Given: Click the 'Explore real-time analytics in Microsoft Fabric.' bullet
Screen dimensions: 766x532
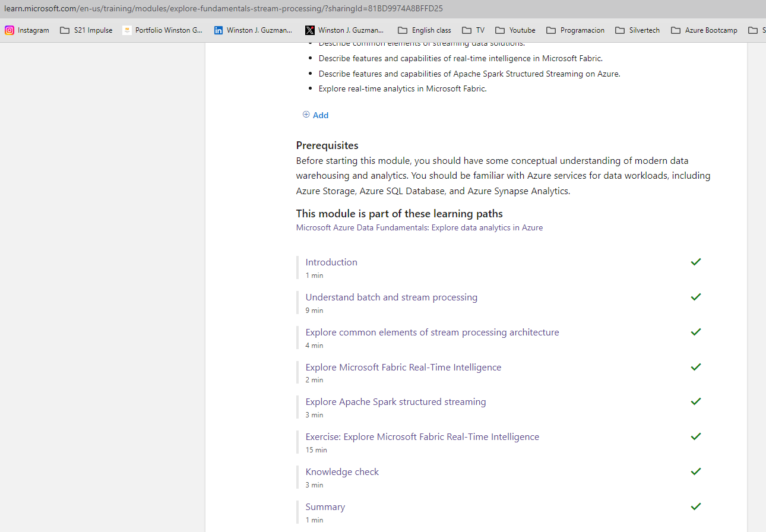Looking at the screenshot, I should (x=403, y=88).
